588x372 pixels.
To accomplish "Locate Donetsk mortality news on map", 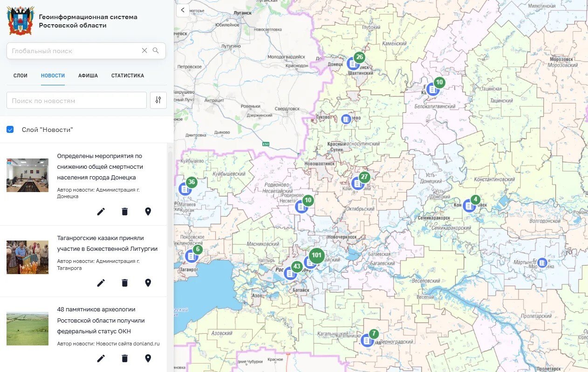I will click(148, 212).
